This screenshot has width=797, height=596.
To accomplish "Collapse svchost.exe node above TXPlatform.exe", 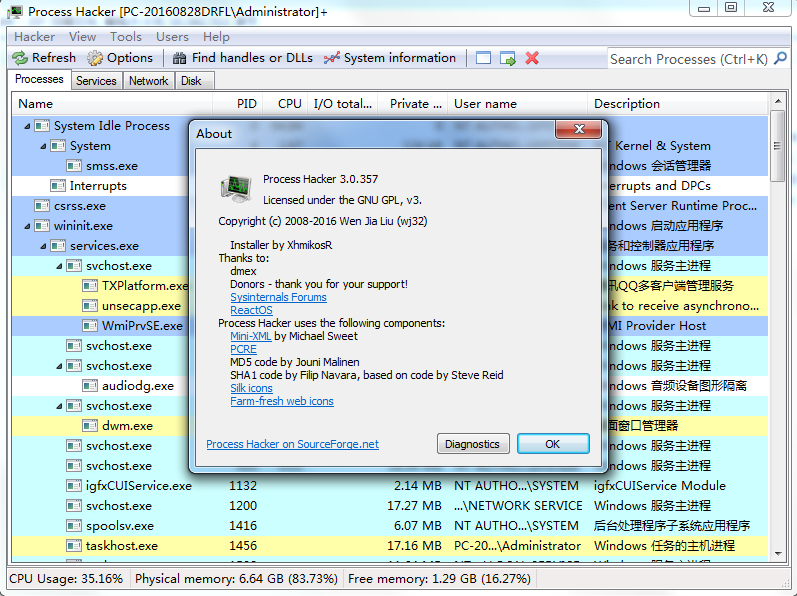I will [x=59, y=266].
